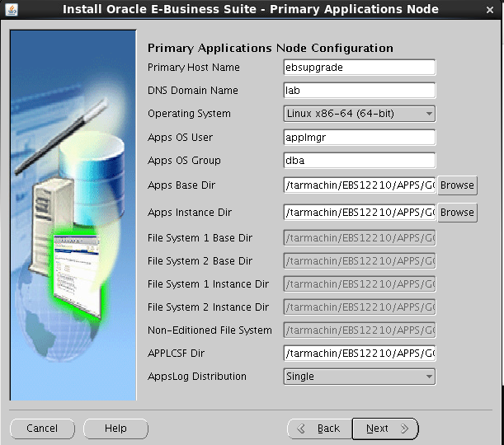504x445 pixels.
Task: Click the 'Apps Instance Dir' label
Action: [190, 213]
